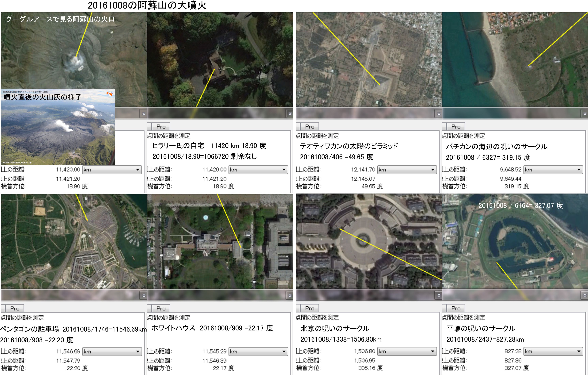The width and height of the screenshot is (588, 375).
Task: Select the Pro tab in the Pentagon parking panel
Action: 15,308
